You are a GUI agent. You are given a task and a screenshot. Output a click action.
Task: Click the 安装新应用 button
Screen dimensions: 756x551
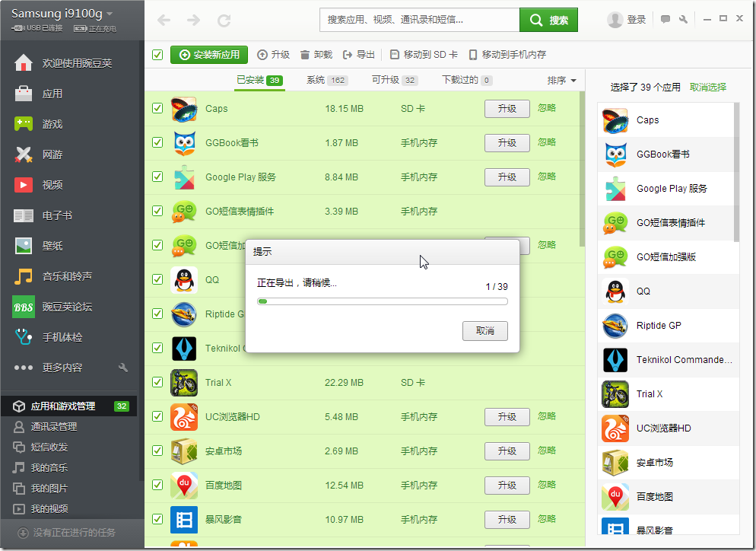point(208,55)
